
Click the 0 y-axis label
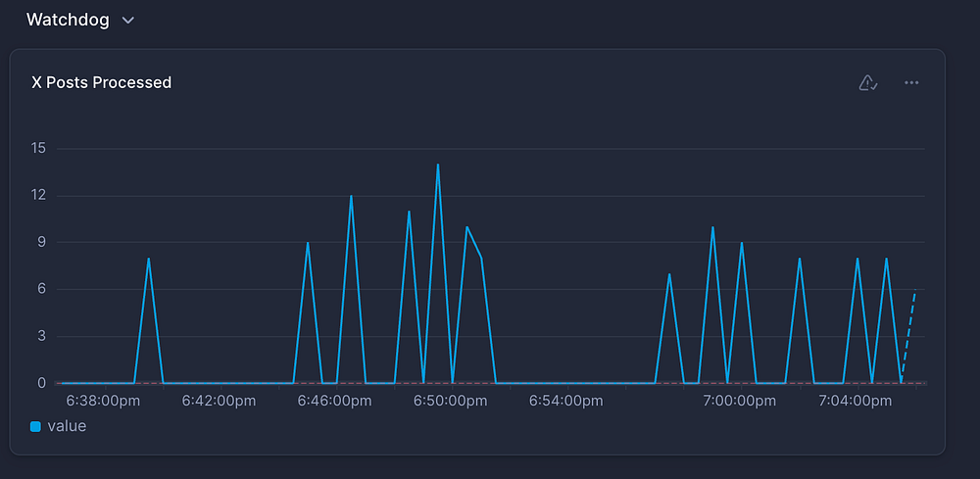coord(42,383)
